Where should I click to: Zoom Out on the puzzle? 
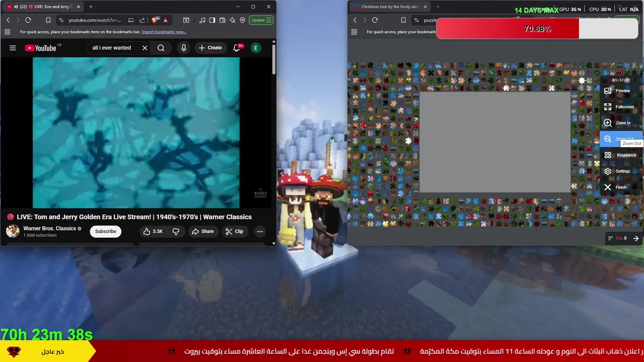click(620, 139)
